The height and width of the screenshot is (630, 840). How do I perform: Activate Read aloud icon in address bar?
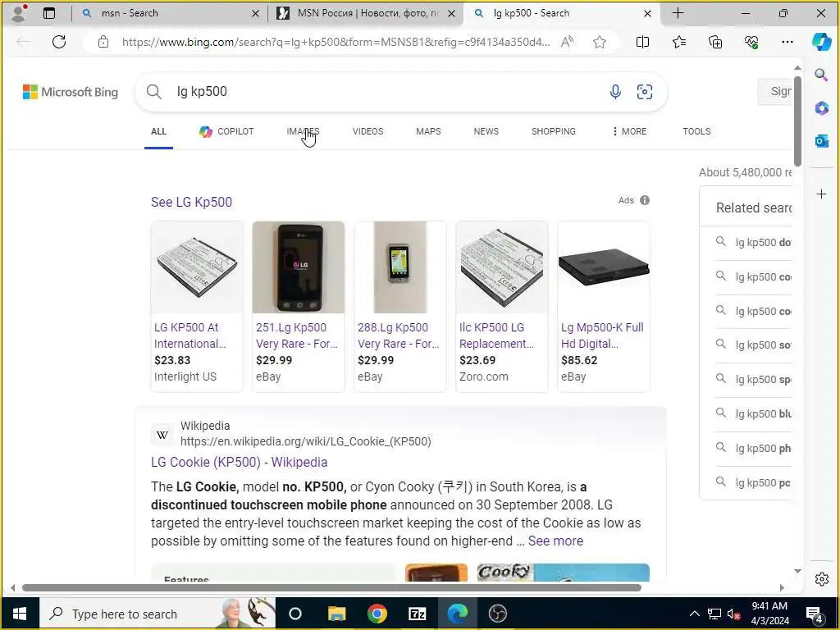click(x=567, y=42)
